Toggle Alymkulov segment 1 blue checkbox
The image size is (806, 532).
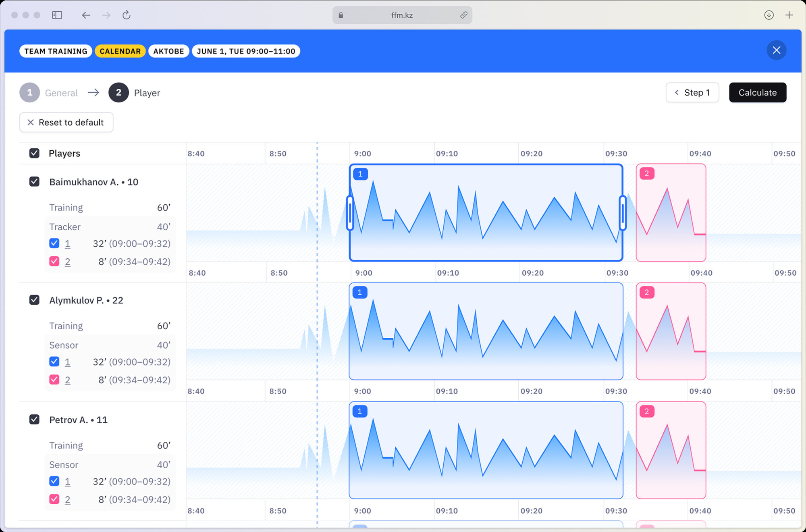[54, 362]
